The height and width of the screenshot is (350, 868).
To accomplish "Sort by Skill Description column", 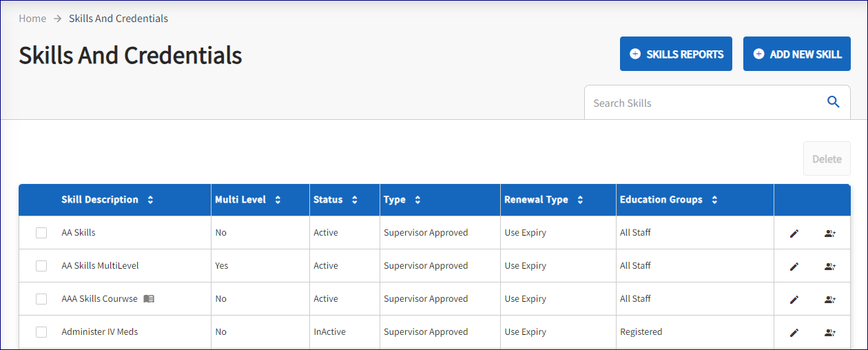I will pos(150,200).
